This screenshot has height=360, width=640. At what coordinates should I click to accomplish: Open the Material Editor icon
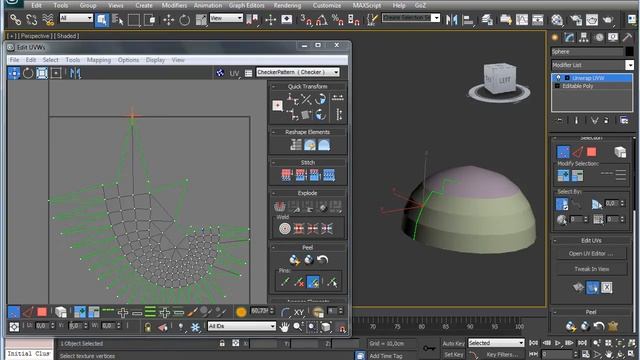pyautogui.click(x=557, y=19)
